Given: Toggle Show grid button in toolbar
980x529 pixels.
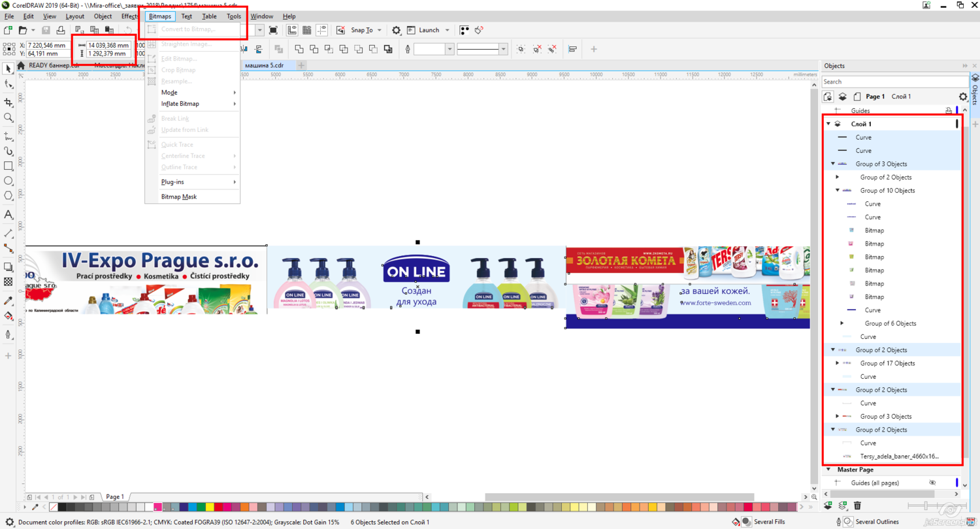Looking at the screenshot, I should pos(306,30).
